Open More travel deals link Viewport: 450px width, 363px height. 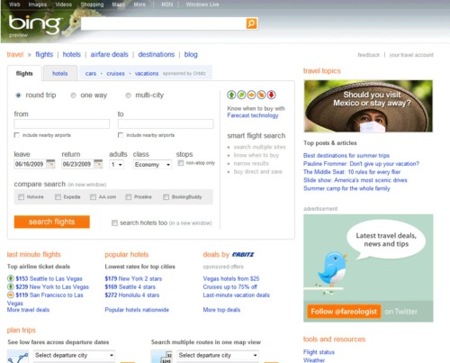28,310
